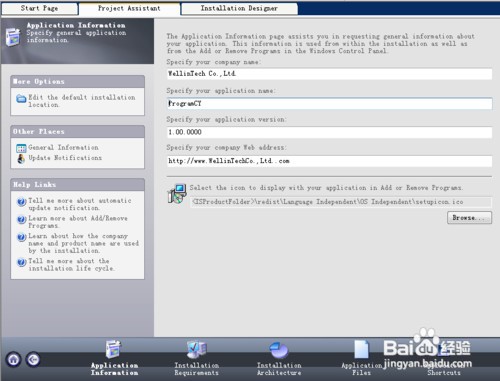Viewport: 500px width, 381px height.
Task: Open the Start Page tab
Action: point(39,8)
